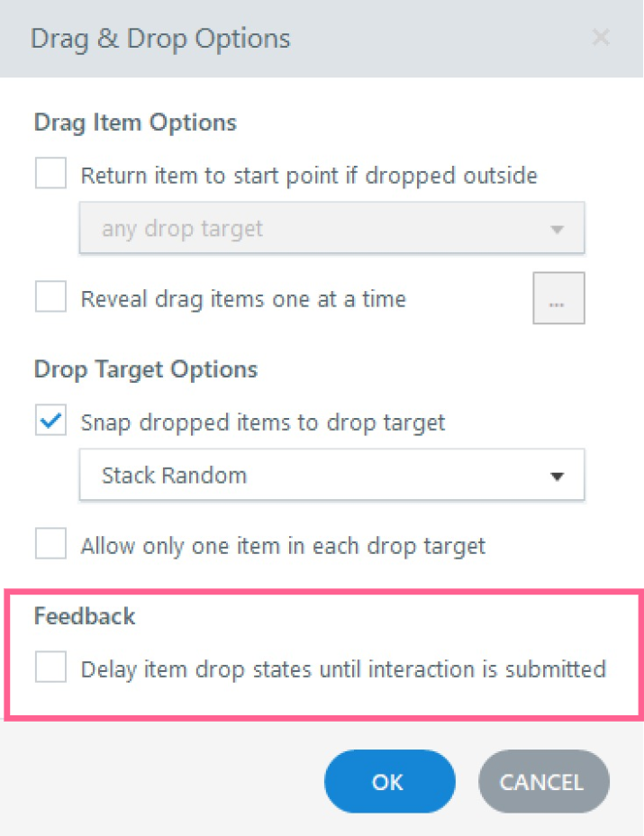This screenshot has width=644, height=836.
Task: Click the ellipsis button beside Reveal drag items
Action: tap(558, 298)
